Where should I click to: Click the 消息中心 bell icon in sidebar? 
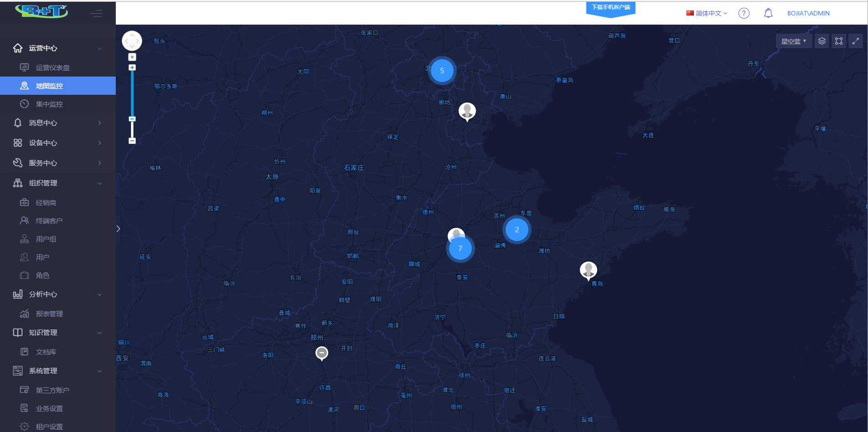[18, 123]
